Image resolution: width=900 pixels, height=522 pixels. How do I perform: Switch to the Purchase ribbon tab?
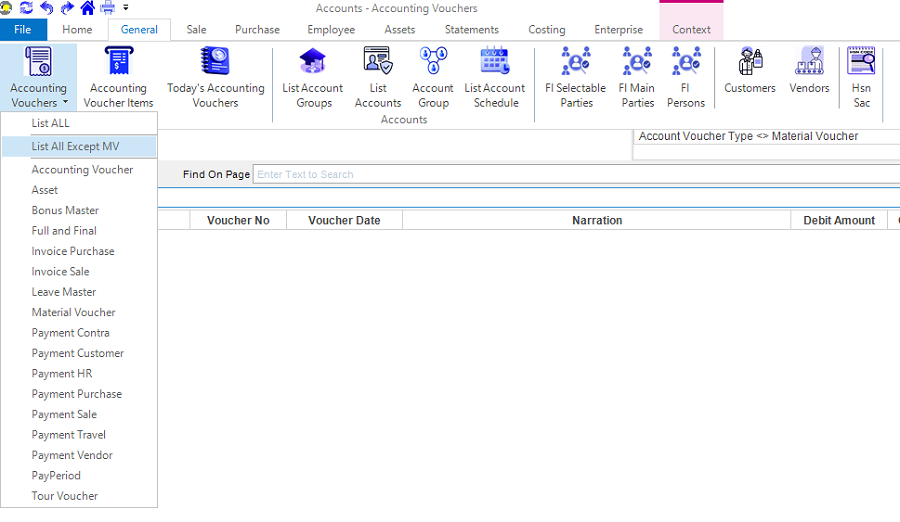pyautogui.click(x=257, y=30)
